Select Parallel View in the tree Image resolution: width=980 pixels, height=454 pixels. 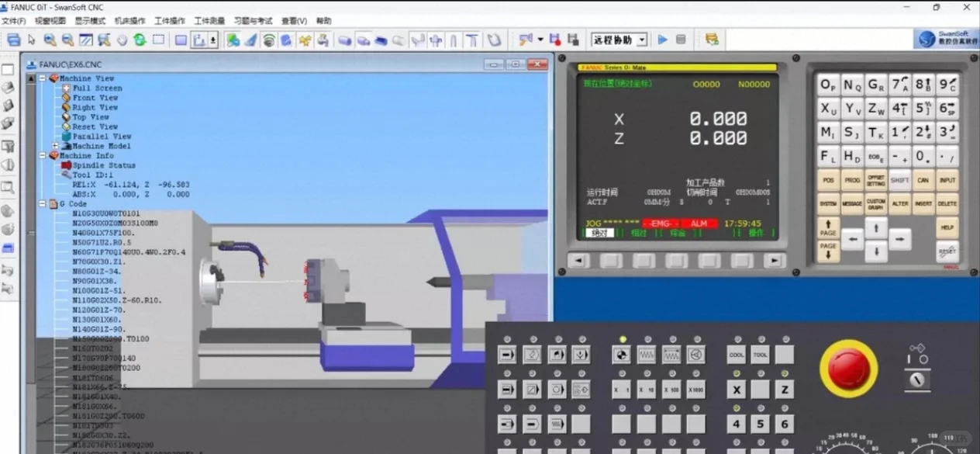tap(102, 136)
